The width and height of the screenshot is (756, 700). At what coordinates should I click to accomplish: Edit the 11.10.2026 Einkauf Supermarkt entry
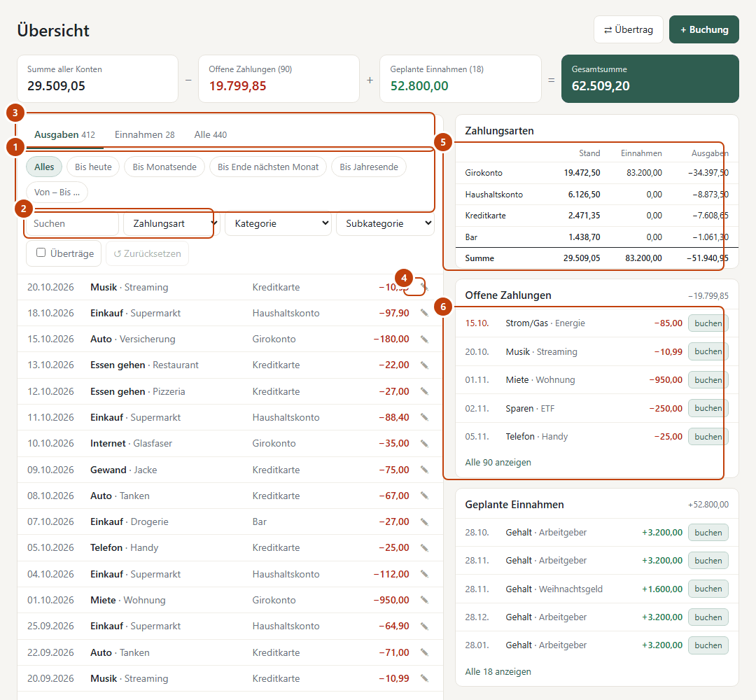point(424,417)
